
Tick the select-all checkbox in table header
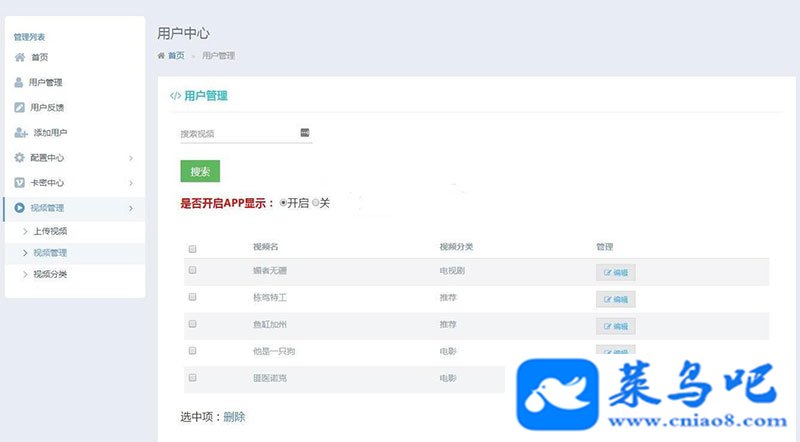[192, 249]
